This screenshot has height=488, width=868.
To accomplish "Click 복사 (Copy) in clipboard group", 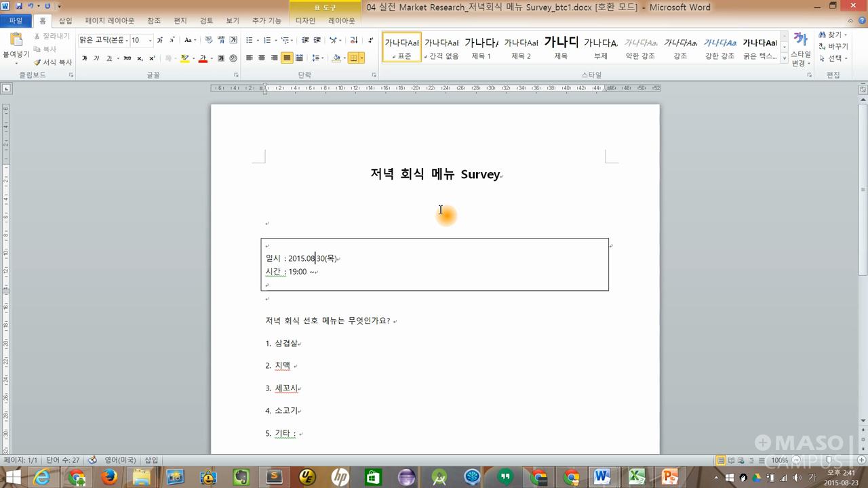I will (x=45, y=49).
